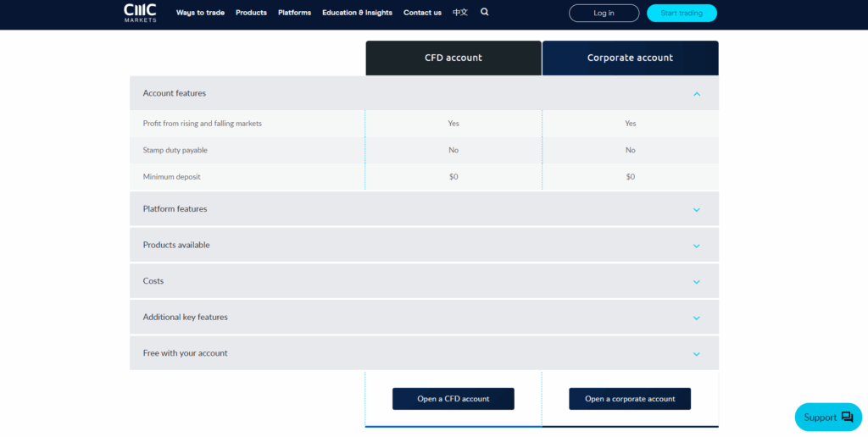
Task: Expand the Additional key features chevron
Action: pos(697,318)
